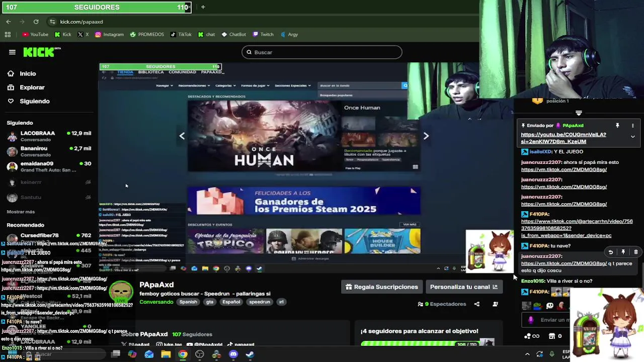Open Cursedfiber78 recommended channel
This screenshot has height=362, width=644.
(x=49, y=235)
